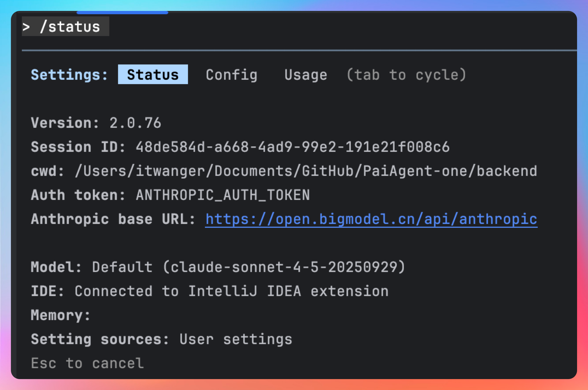The height and width of the screenshot is (390, 588).
Task: Click the Esc to cancel hint
Action: (87, 363)
